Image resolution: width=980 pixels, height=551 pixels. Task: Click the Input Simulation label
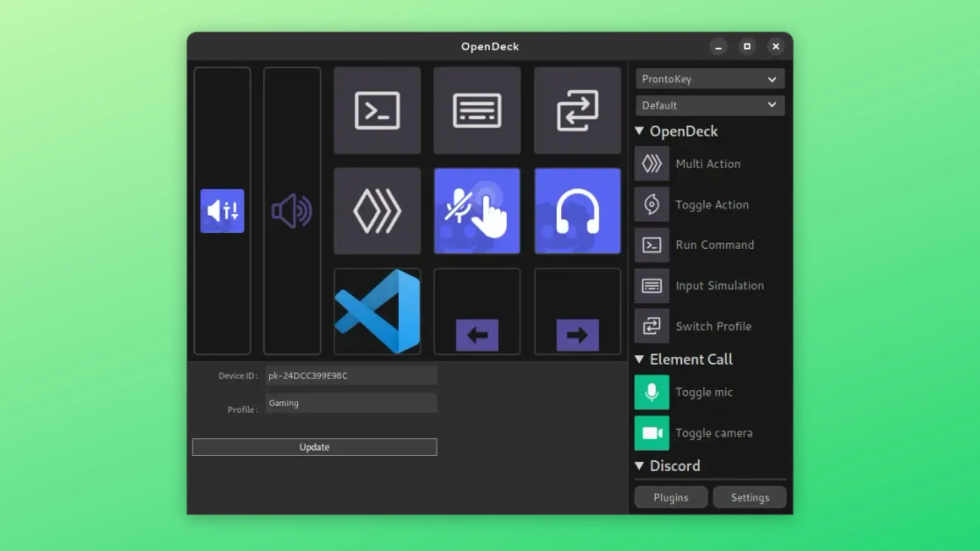[720, 286]
